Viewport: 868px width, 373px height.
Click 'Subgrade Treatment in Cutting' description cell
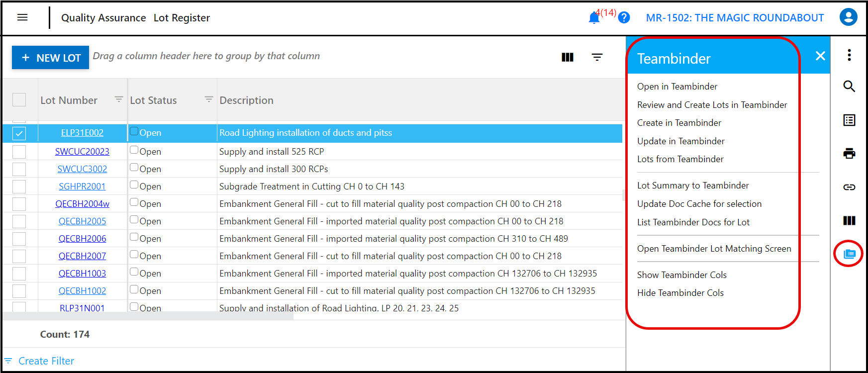click(x=312, y=186)
